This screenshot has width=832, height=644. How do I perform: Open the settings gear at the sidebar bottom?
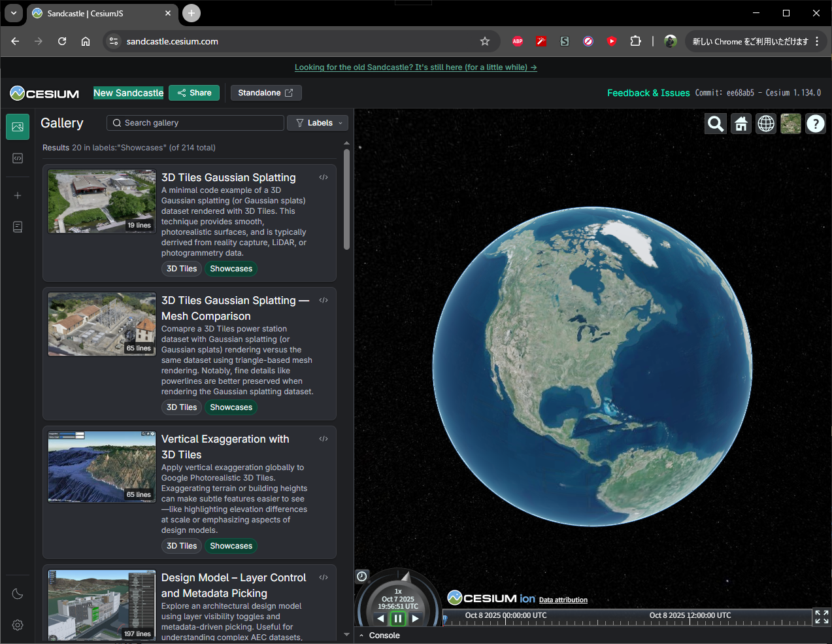17,625
